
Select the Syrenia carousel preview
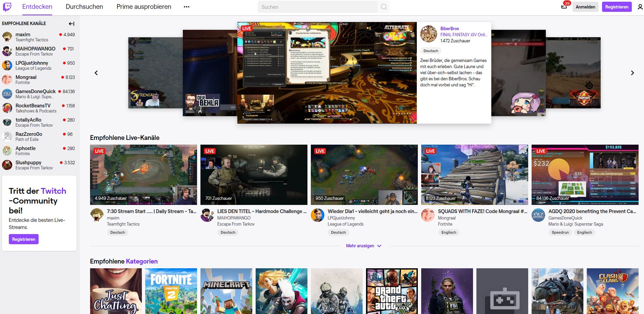click(155, 73)
